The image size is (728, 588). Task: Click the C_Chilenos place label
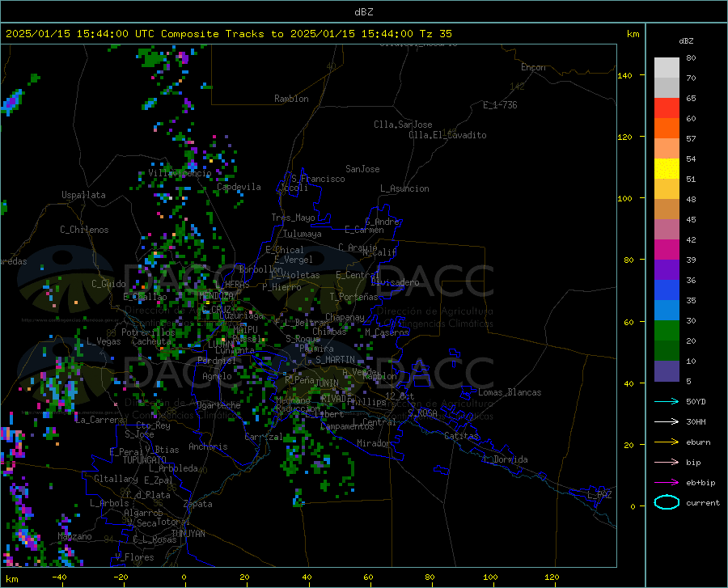point(84,230)
